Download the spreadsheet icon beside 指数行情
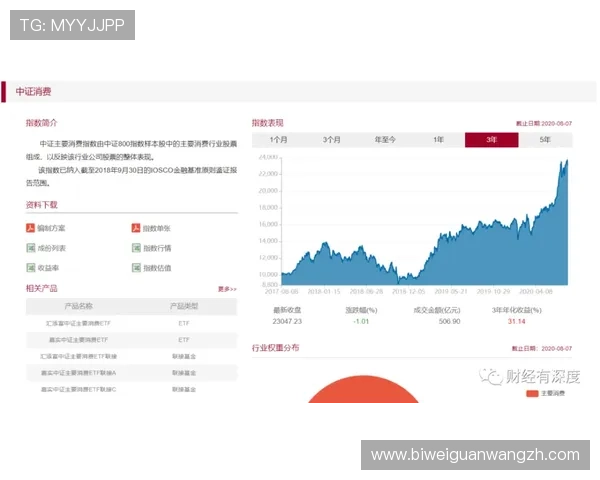The width and height of the screenshot is (600, 480). (136, 248)
